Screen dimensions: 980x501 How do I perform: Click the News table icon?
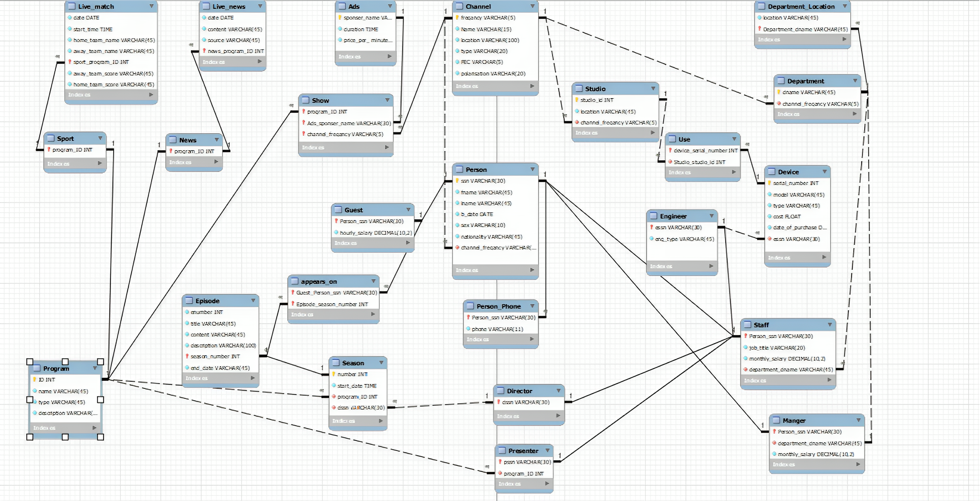(x=173, y=140)
